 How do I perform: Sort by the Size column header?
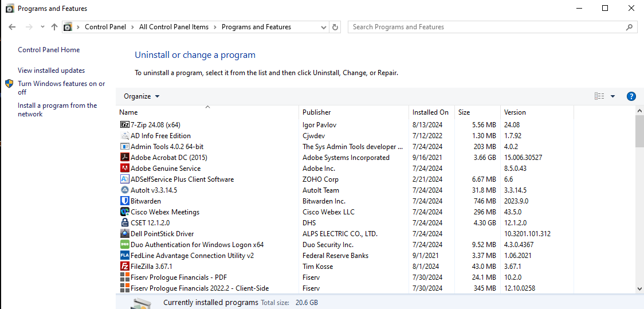(478, 112)
